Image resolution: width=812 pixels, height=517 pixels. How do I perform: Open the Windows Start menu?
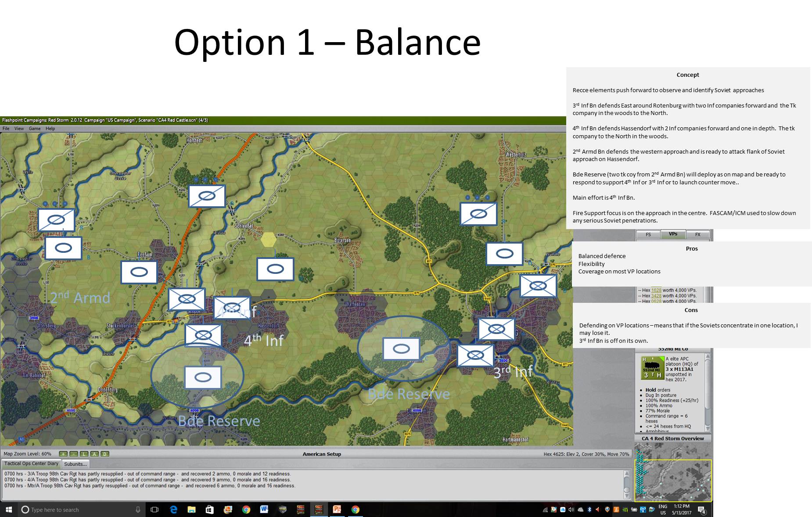(x=8, y=510)
